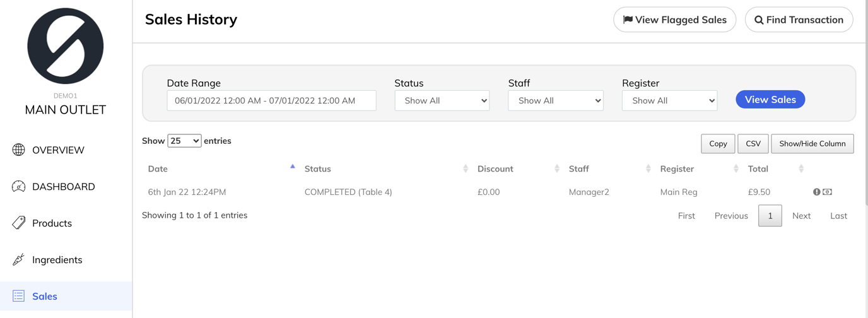Click the Dashboard gauge icon
The width and height of the screenshot is (868, 318).
18,186
